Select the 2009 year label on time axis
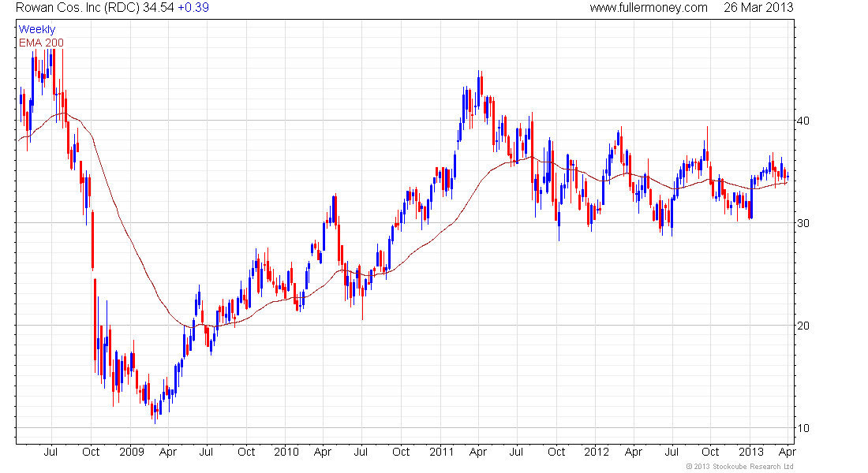The width and height of the screenshot is (868, 473). [x=131, y=452]
